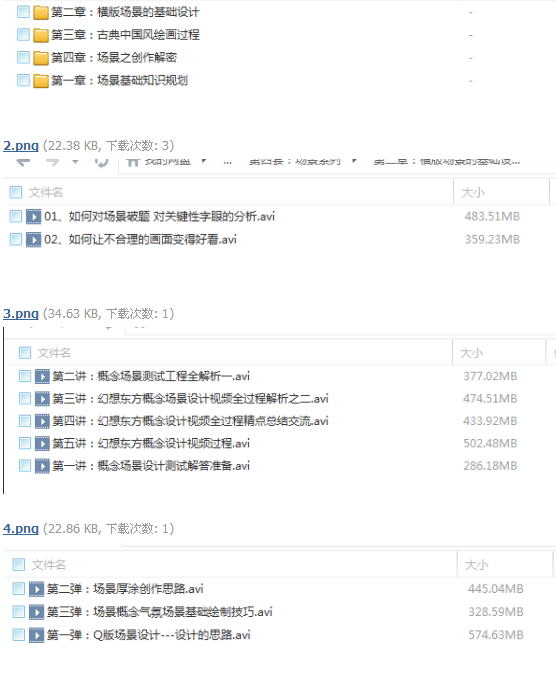Click the 377.02MB size value
This screenshot has height=682, width=556.
pos(490,376)
